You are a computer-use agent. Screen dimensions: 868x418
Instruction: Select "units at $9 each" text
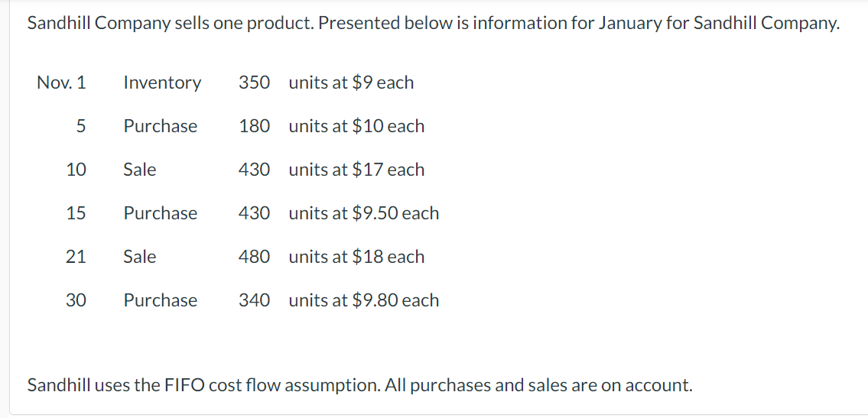(351, 83)
